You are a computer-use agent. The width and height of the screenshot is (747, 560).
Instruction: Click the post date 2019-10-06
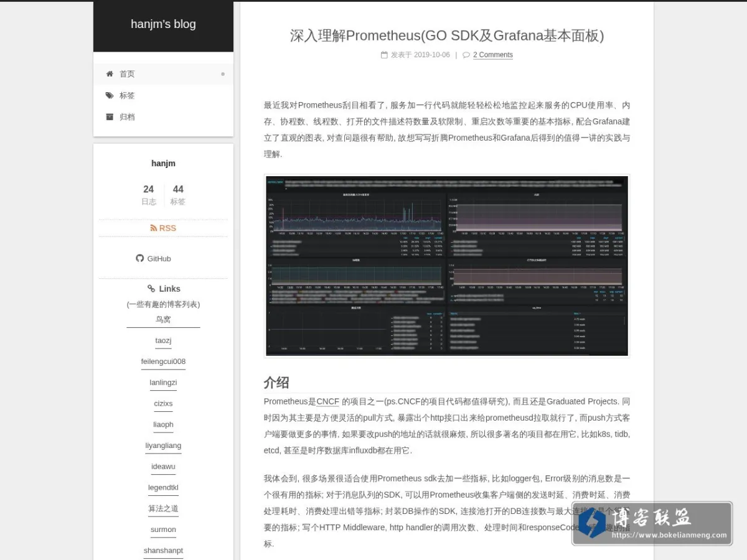tap(431, 55)
